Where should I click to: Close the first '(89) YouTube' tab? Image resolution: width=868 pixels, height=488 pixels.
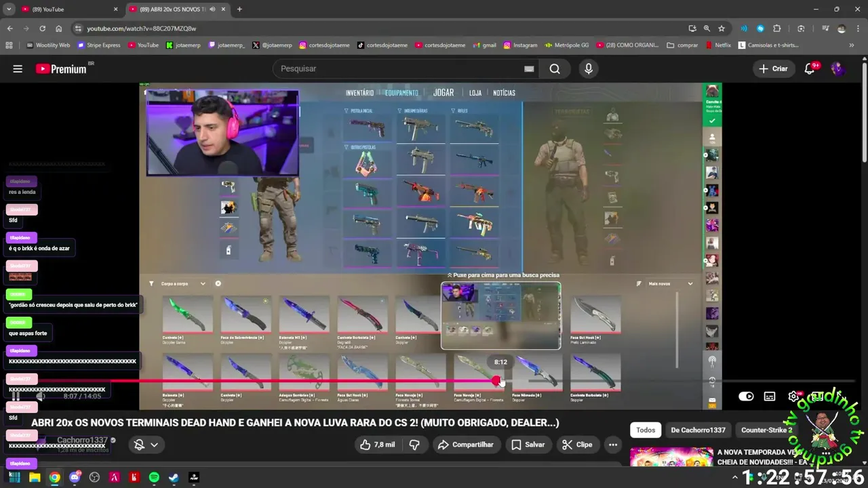tap(115, 9)
